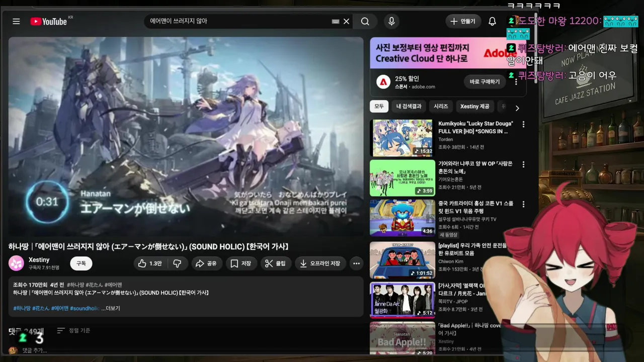The width and height of the screenshot is (644, 362).
Task: Open on-screen keyboard icon in search box
Action: coord(336,21)
